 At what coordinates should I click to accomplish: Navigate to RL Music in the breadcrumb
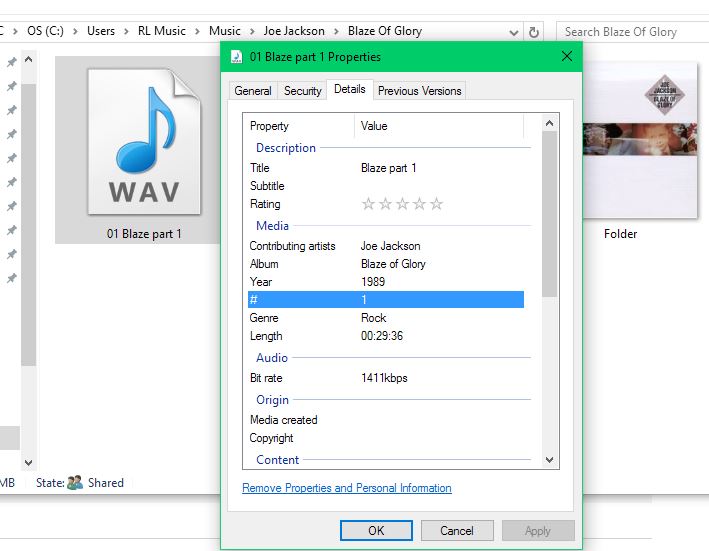161,31
